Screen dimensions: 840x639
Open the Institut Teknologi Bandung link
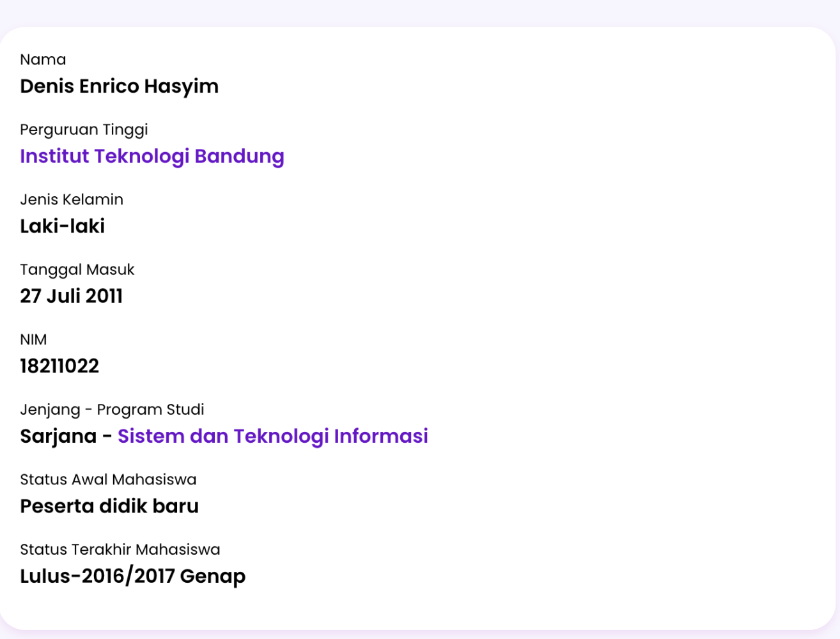click(x=152, y=157)
